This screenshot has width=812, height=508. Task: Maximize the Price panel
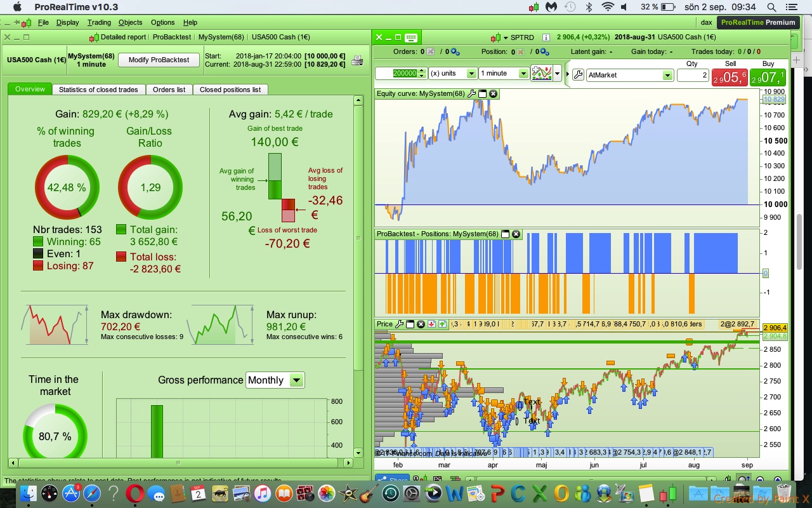(x=410, y=324)
